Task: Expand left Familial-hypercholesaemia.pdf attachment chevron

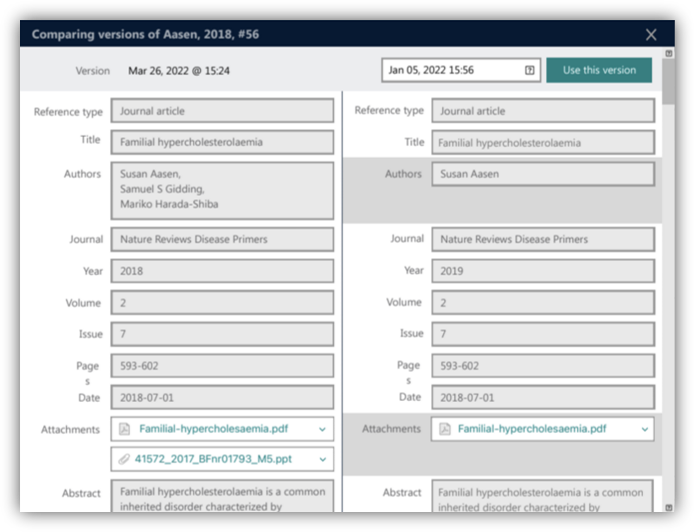Action: pos(322,429)
